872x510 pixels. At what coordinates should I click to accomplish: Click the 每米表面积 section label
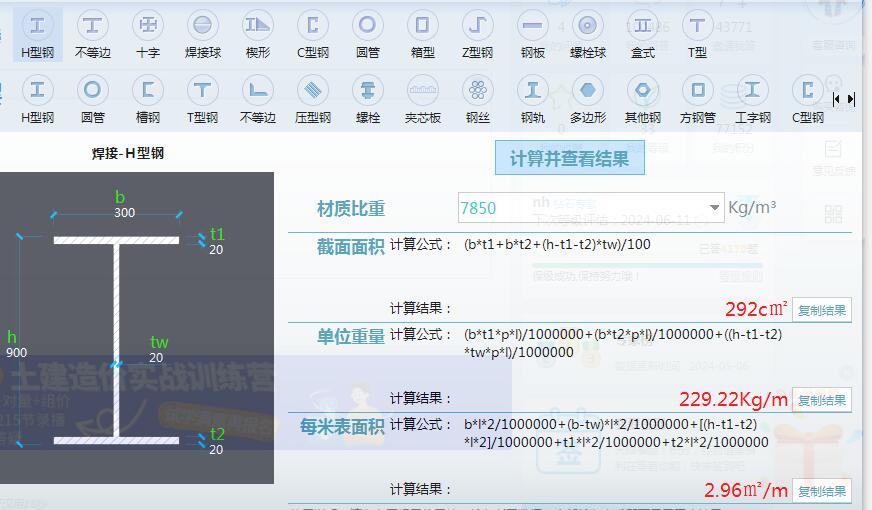click(x=342, y=427)
